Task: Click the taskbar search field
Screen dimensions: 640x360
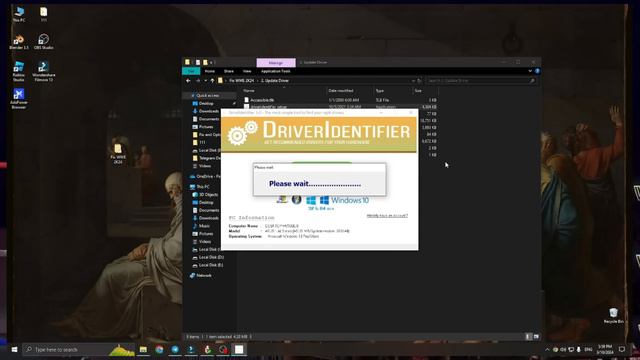Action: point(79,349)
